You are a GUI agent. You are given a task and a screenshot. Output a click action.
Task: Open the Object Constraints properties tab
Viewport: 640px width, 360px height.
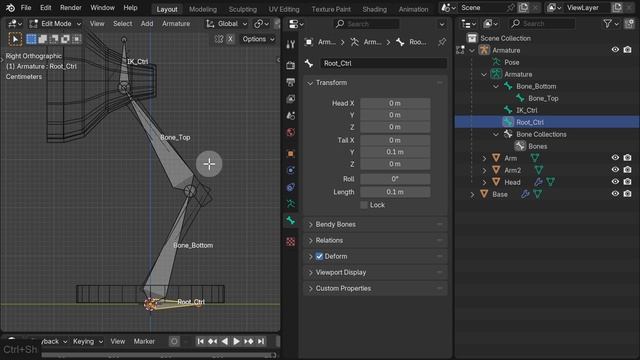click(291, 187)
